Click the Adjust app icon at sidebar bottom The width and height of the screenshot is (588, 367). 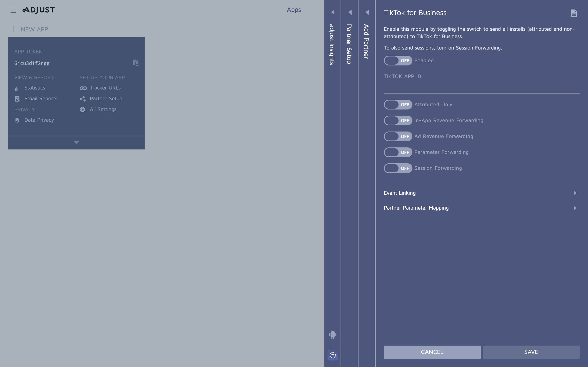333,355
